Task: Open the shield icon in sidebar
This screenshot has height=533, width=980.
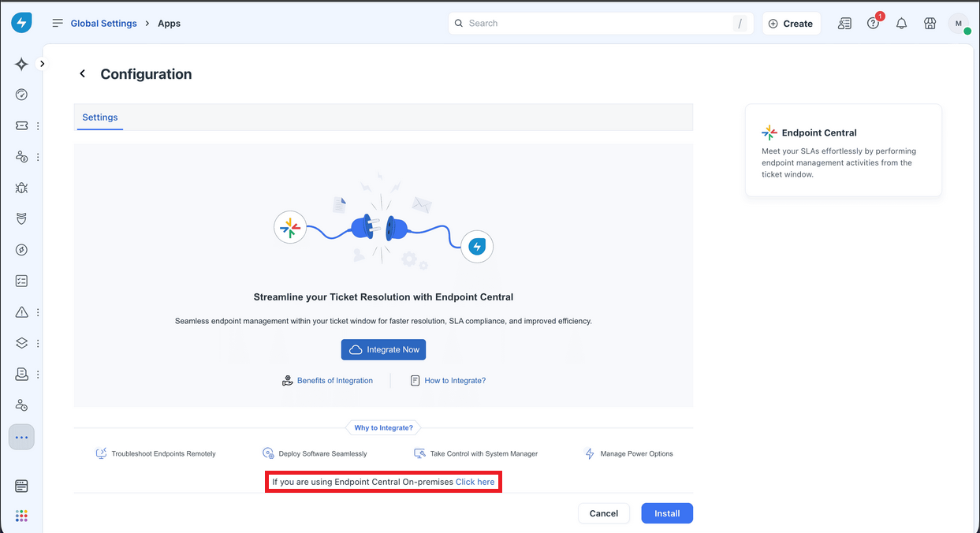Action: tap(21, 218)
